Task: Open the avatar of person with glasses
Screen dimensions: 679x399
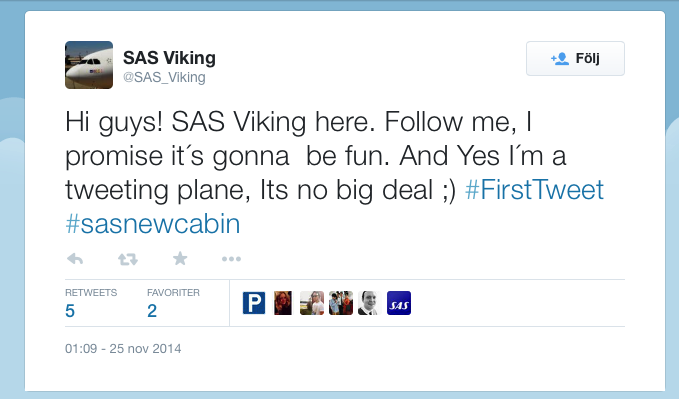Action: (312, 303)
